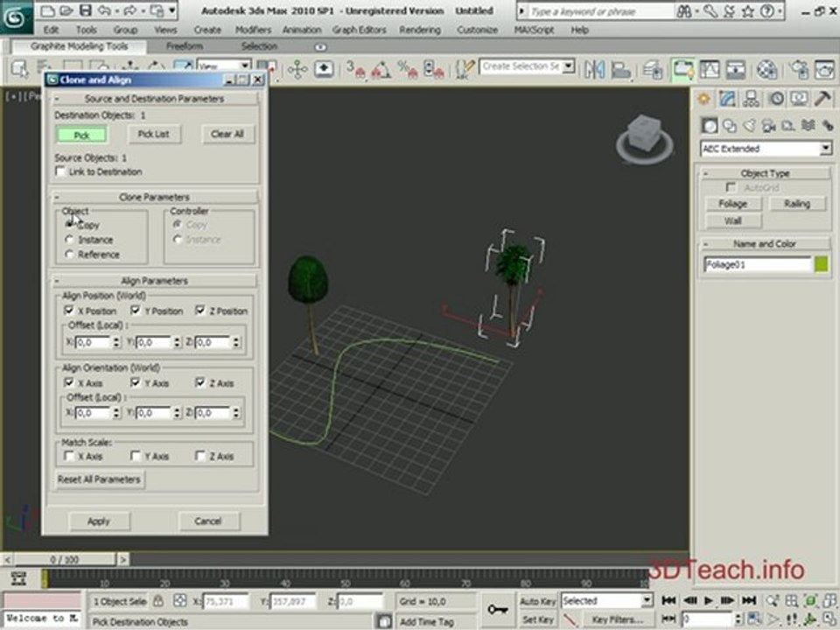Select the Lights category icon
This screenshot has width=840, height=630.
click(749, 126)
